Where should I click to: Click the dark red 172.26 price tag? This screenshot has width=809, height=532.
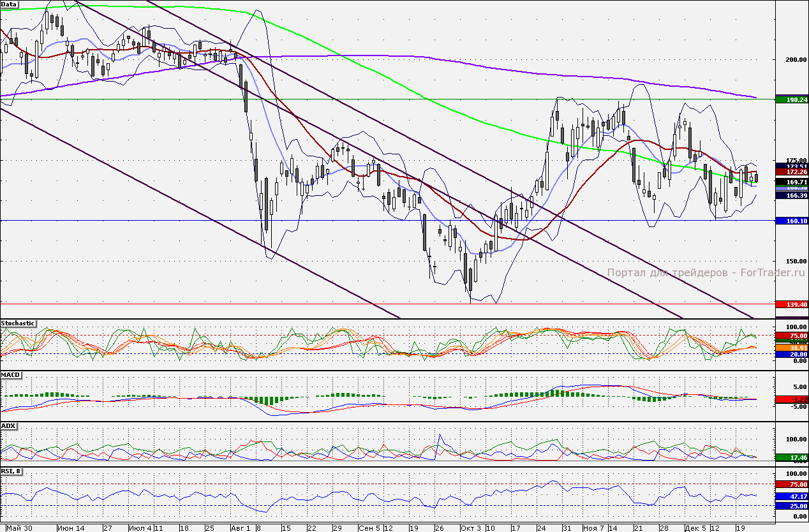[790, 172]
